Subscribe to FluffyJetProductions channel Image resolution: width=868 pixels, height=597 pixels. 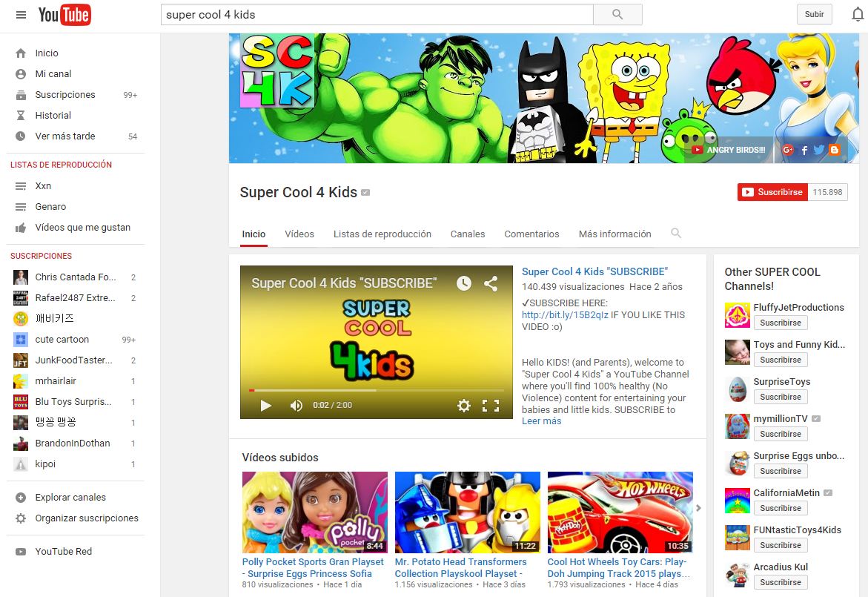tap(781, 323)
